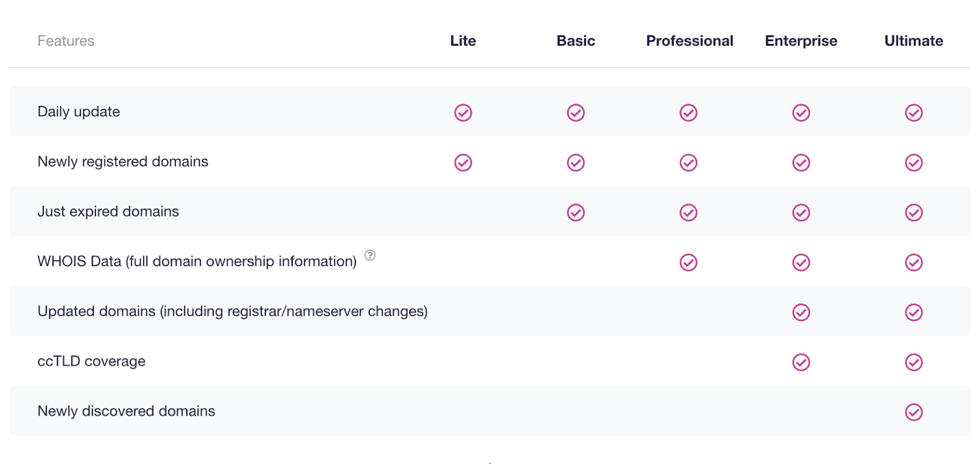Click the Lite checkmark for Newly registered domains
This screenshot has height=464, width=980.
(x=463, y=162)
